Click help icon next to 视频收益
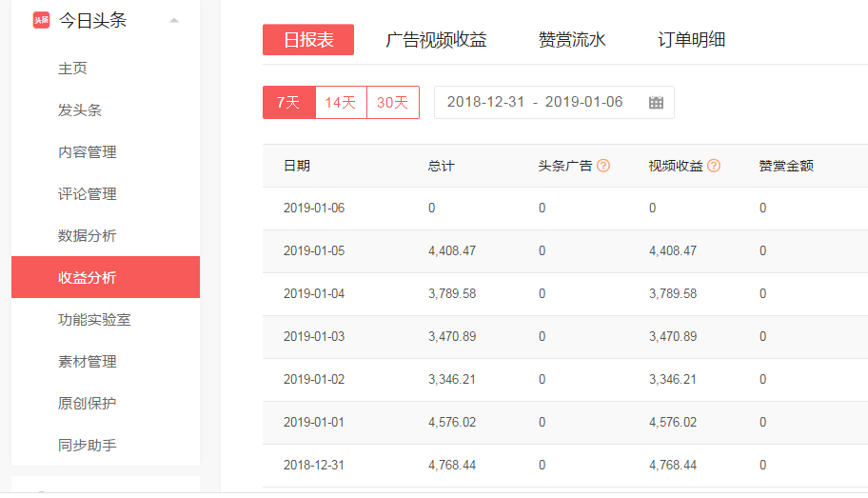 tap(714, 166)
